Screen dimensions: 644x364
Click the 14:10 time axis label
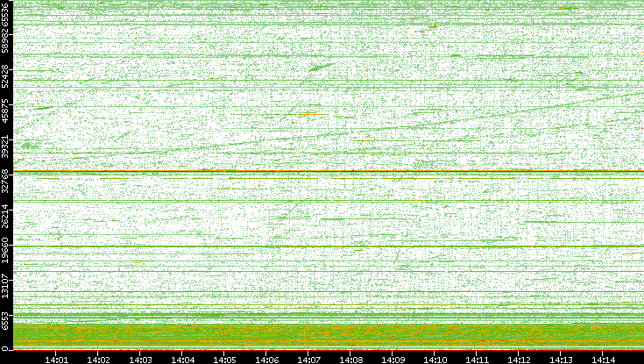[435, 360]
